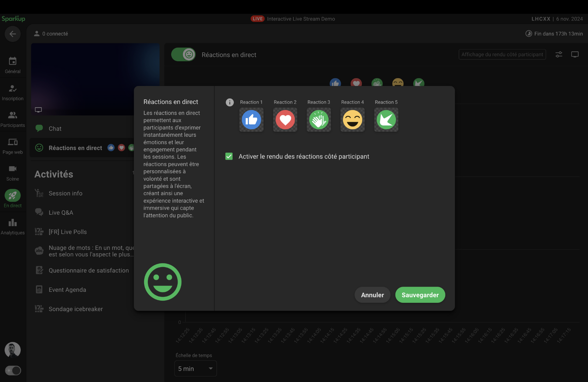Click the user profile avatar
Image resolution: width=588 pixels, height=382 pixels.
pyautogui.click(x=13, y=350)
